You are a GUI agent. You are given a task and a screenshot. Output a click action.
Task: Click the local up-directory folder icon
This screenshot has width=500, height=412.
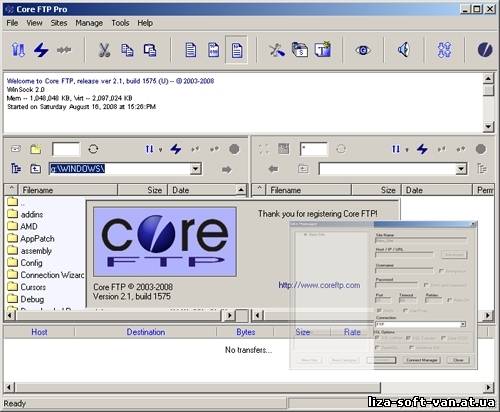[x=35, y=169]
